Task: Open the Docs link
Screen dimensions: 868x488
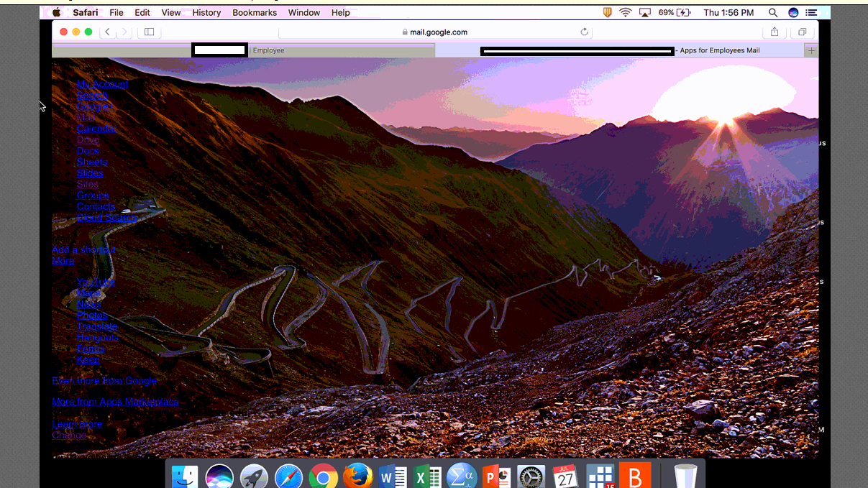Action: (x=88, y=151)
